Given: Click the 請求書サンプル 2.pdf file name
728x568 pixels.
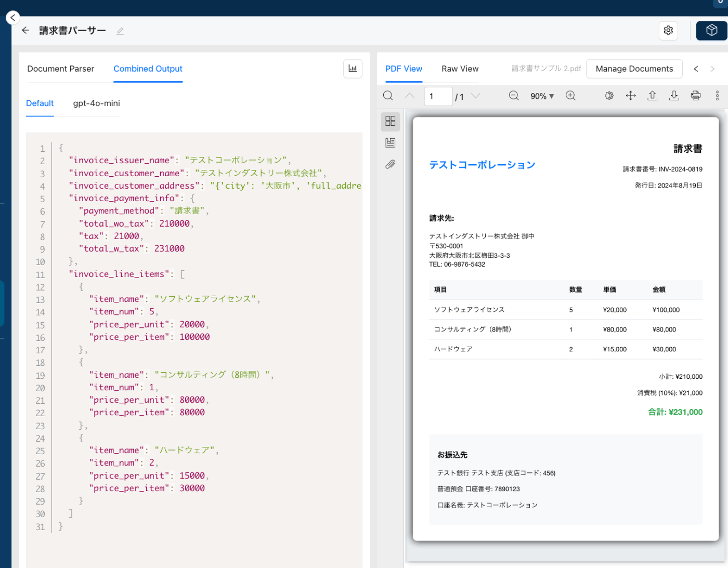Looking at the screenshot, I should click(x=547, y=69).
